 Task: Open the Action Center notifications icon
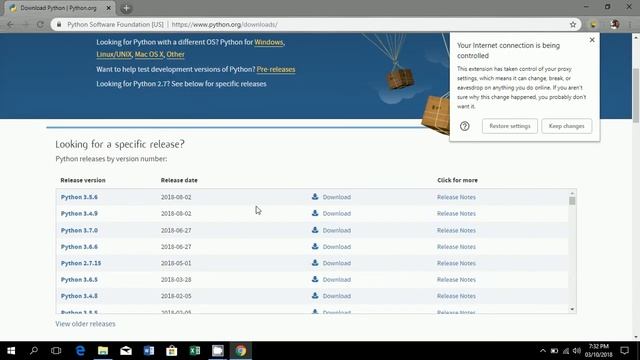click(x=624, y=351)
